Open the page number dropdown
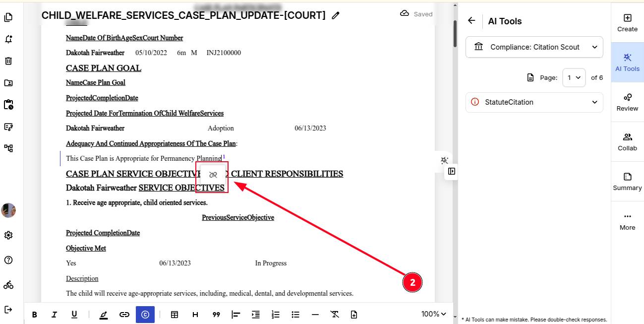The width and height of the screenshot is (644, 324). click(x=574, y=78)
